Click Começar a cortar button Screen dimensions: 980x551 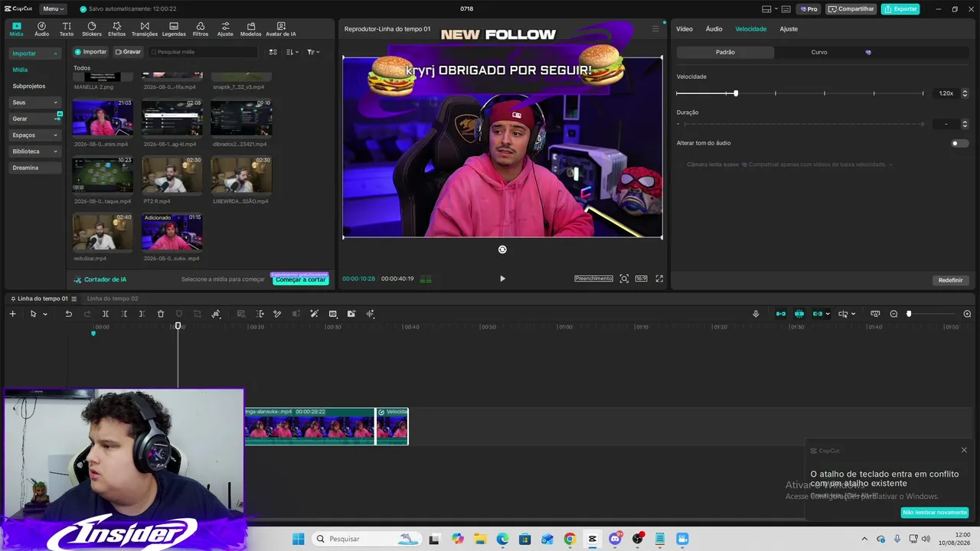point(300,279)
